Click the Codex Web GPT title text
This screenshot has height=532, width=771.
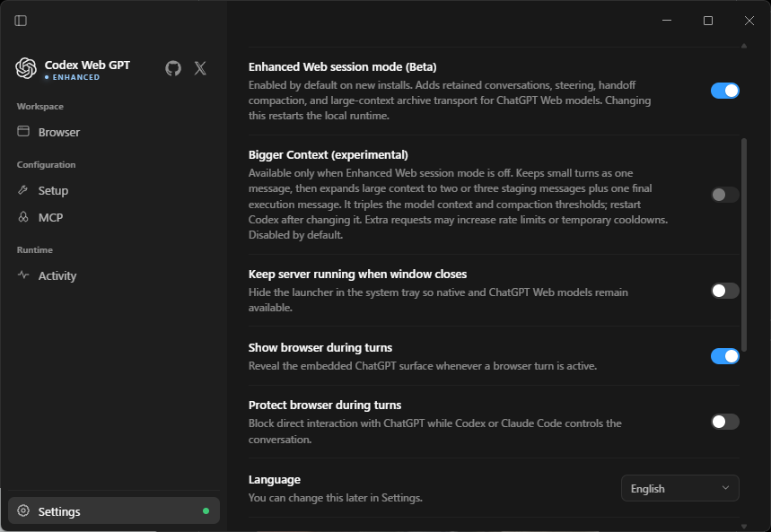87,65
